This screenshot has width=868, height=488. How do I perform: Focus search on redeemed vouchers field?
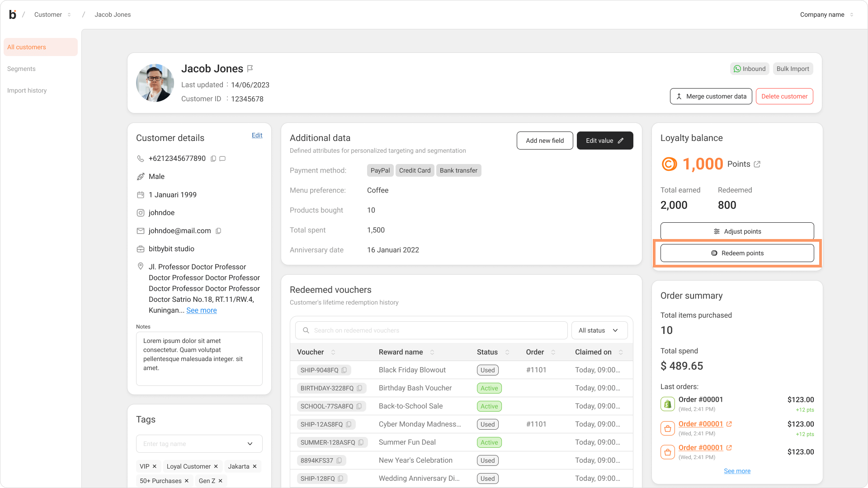click(431, 330)
